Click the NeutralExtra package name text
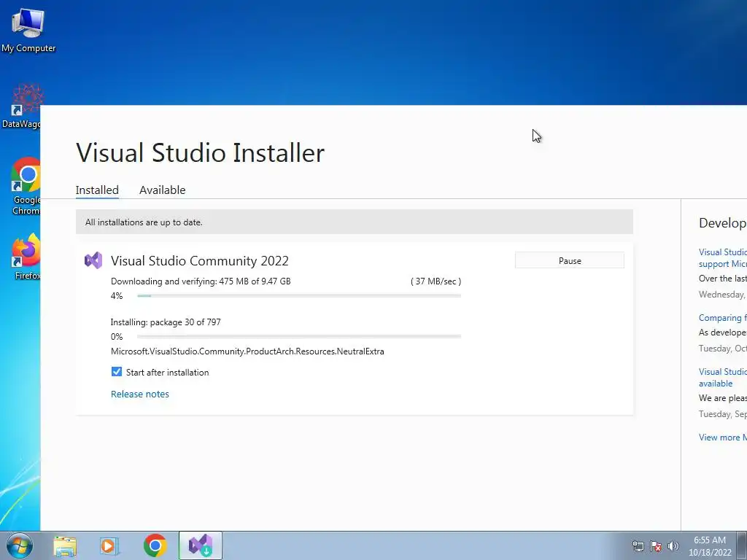Viewport: 747px width, 560px height. coord(247,351)
